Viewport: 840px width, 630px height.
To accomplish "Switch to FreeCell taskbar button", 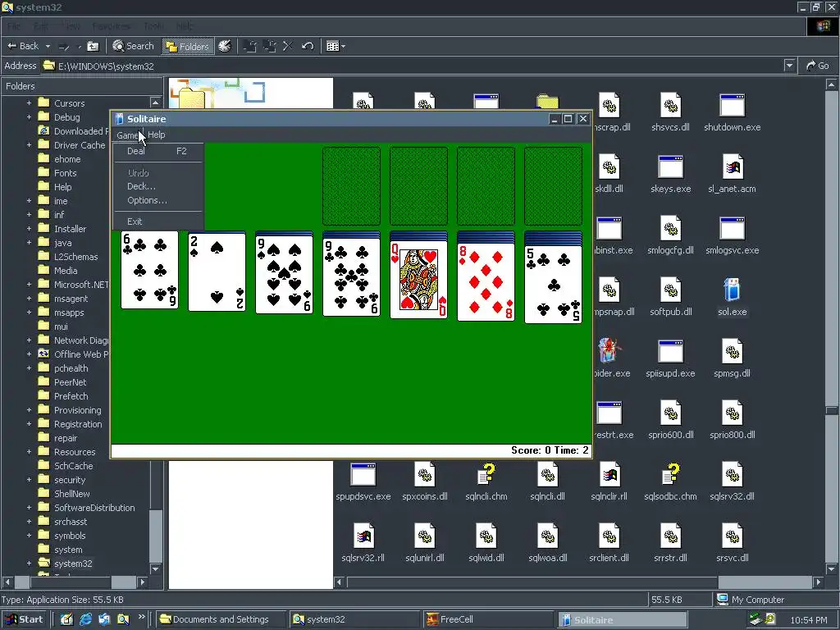I will point(489,619).
